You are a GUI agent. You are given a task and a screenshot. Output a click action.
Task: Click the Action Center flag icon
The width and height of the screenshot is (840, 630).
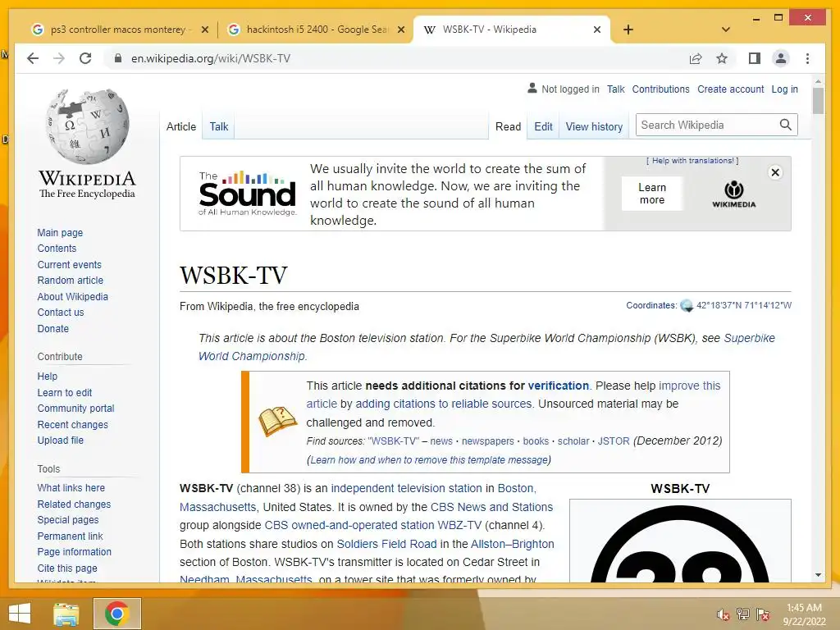763,614
